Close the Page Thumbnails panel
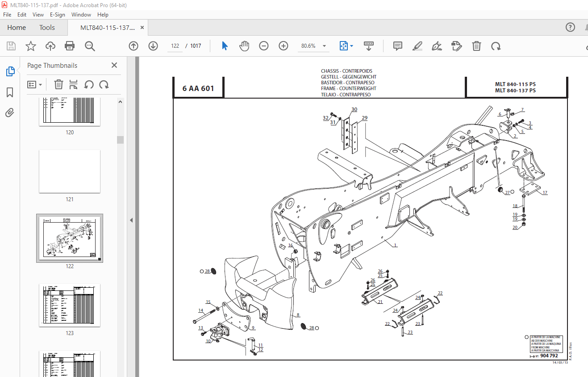 click(114, 65)
